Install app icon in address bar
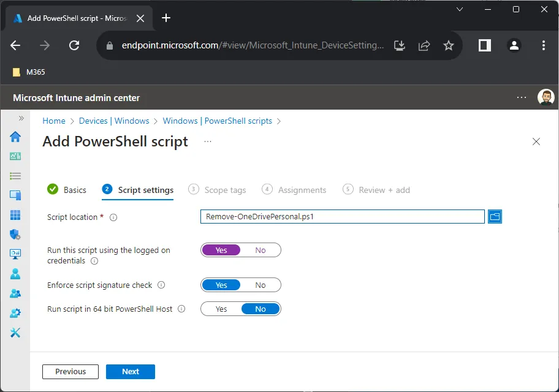559x392 pixels. pos(400,45)
